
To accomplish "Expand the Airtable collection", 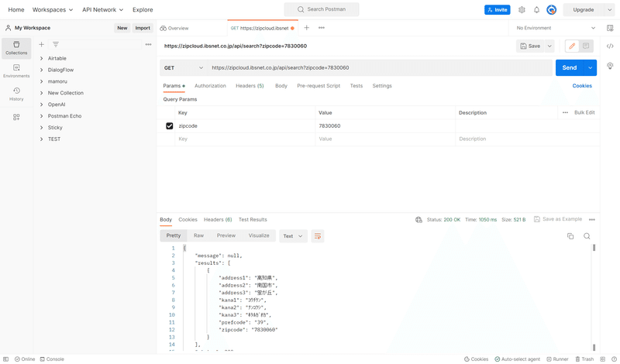I will tap(42, 58).
